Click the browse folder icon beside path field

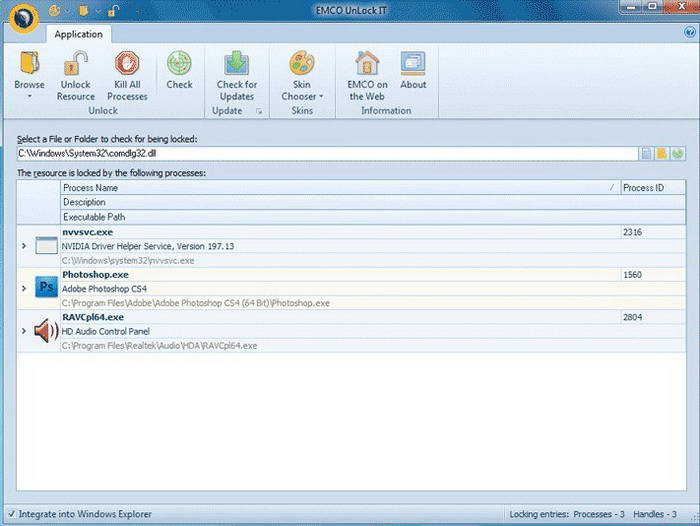coord(662,154)
